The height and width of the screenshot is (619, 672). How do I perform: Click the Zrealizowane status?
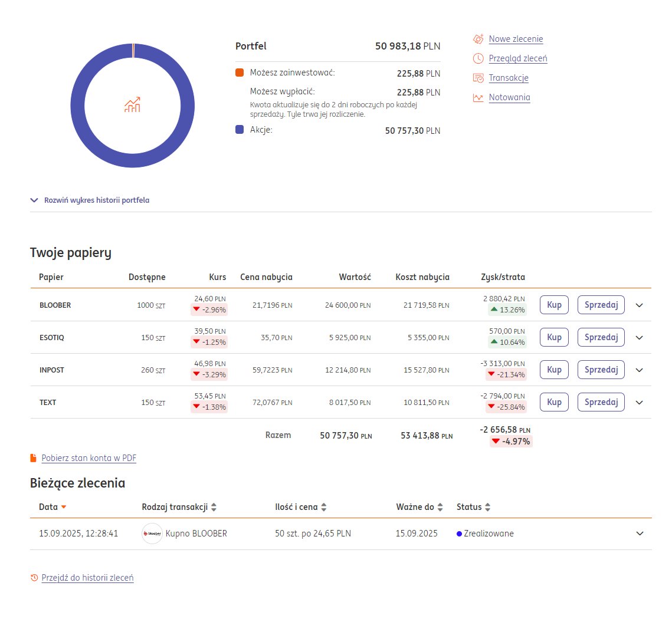(485, 534)
